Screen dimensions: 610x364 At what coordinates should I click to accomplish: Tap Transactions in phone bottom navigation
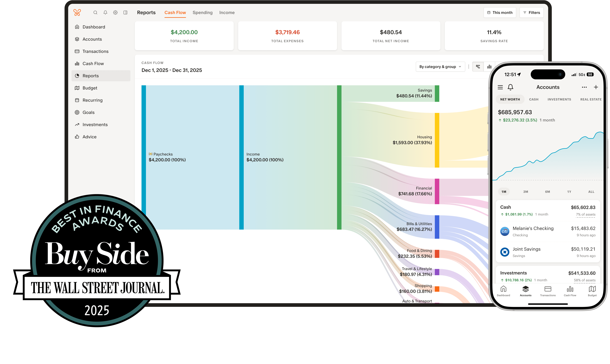[548, 291]
